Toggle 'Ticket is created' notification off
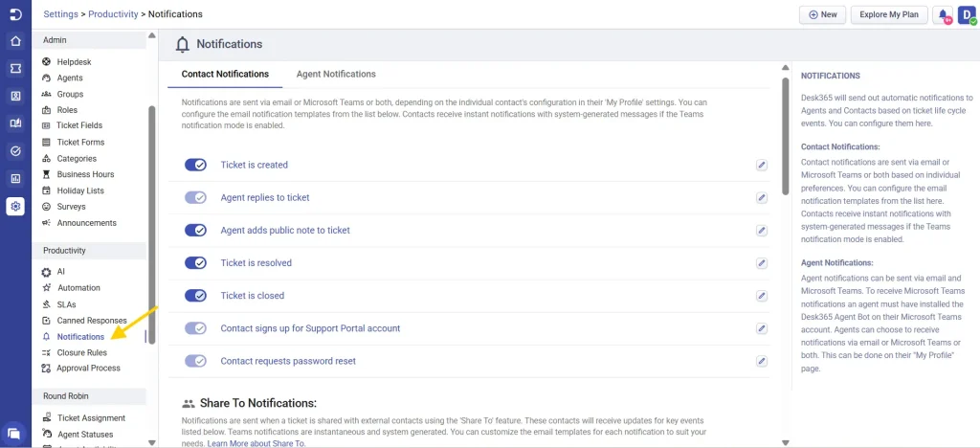The width and height of the screenshot is (980, 448). tap(195, 165)
